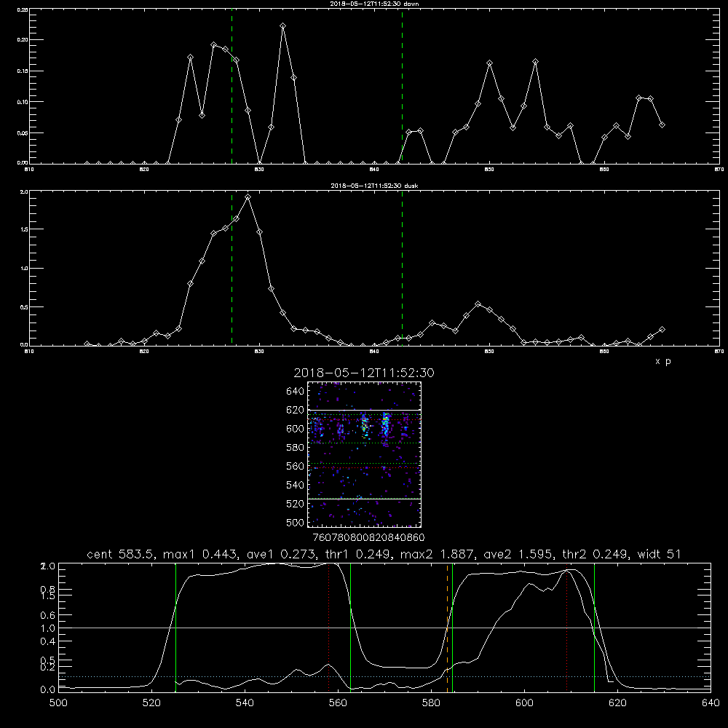Select the "600" label on the spectral image's vertical axis

296,429
